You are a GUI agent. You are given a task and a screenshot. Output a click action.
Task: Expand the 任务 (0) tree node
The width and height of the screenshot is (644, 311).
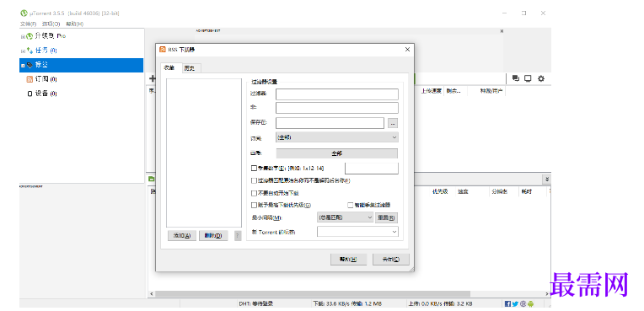click(23, 51)
